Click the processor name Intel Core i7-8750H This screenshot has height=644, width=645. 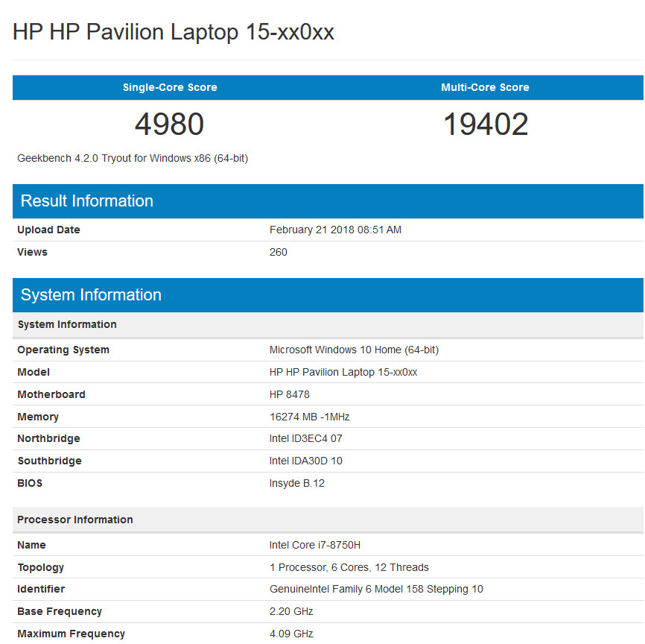(x=321, y=545)
